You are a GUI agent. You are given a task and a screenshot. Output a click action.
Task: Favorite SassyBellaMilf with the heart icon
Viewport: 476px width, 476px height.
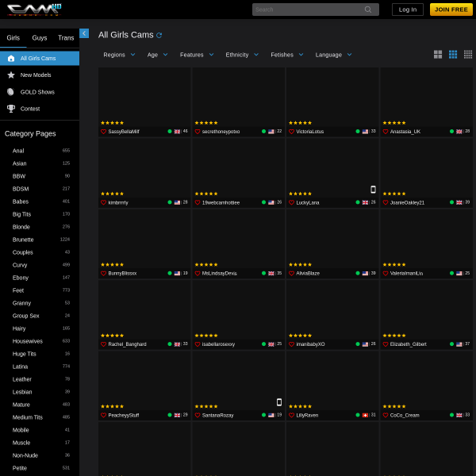coord(103,132)
